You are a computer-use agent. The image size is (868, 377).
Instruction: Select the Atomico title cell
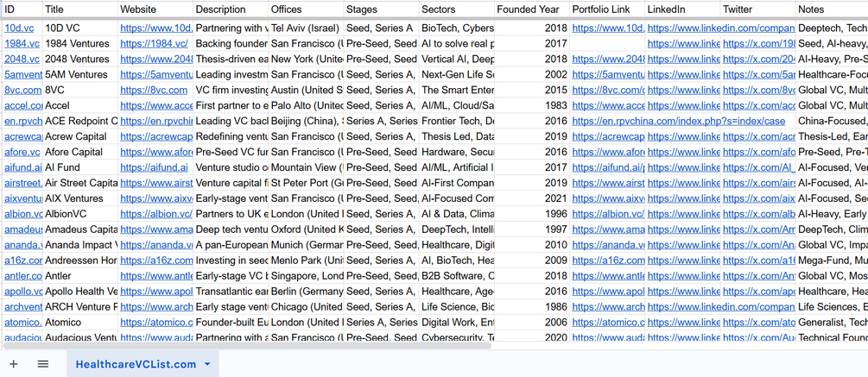(x=80, y=323)
